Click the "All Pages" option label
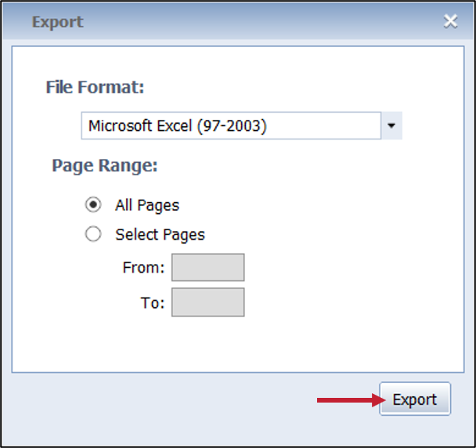Image resolution: width=476 pixels, height=448 pixels. pyautogui.click(x=147, y=205)
